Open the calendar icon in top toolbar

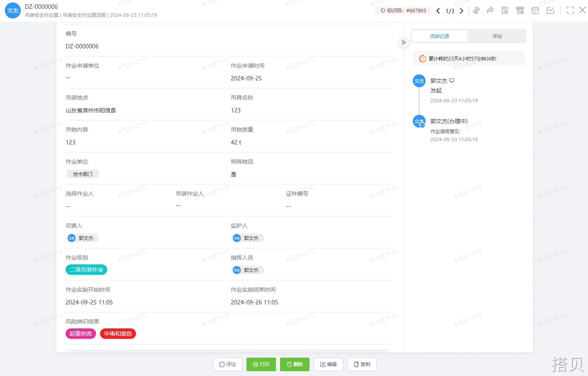[x=535, y=10]
